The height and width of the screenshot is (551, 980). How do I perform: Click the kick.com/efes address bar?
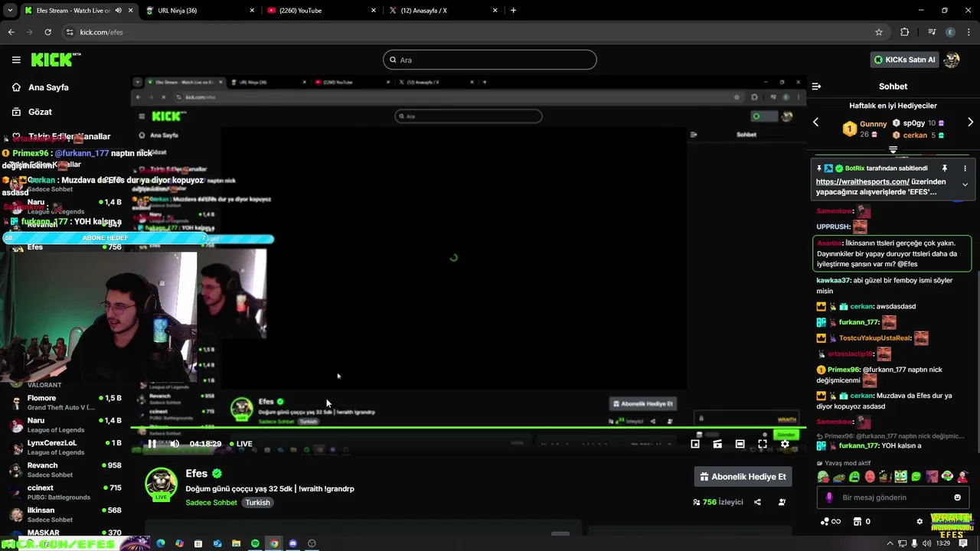point(475,32)
